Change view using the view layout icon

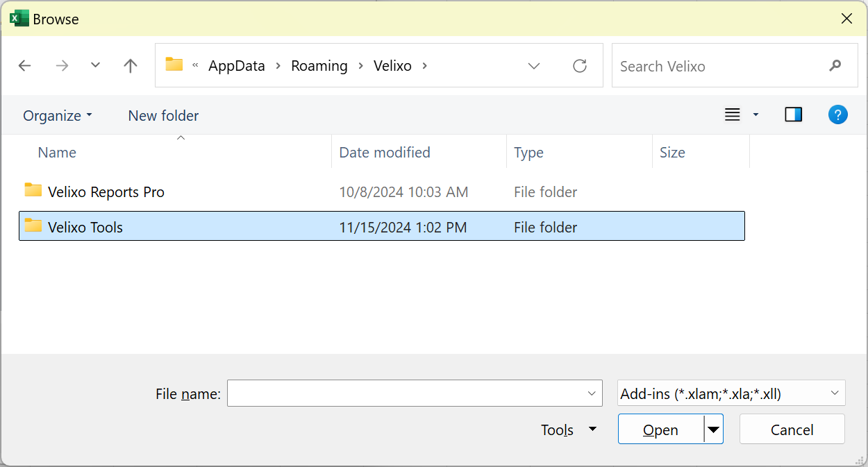733,114
